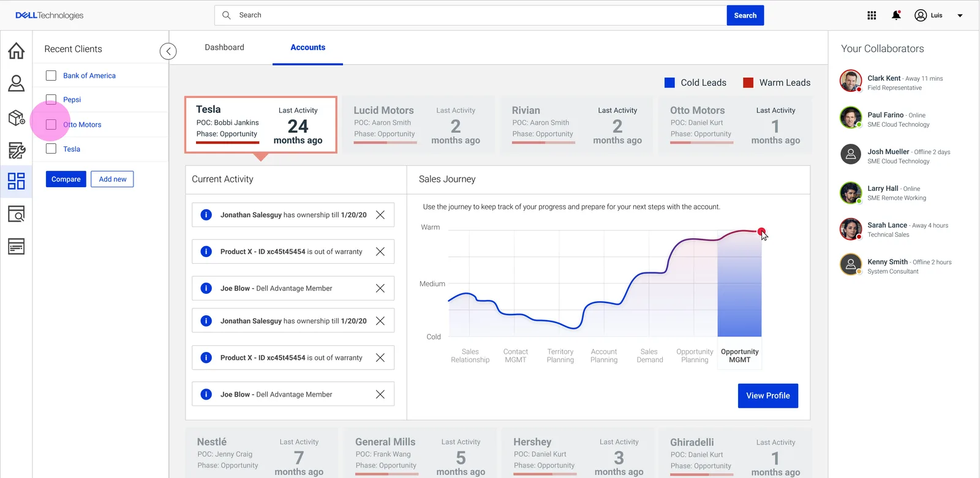The height and width of the screenshot is (478, 980).
Task: Open the Bank of America client link
Action: [x=89, y=75]
